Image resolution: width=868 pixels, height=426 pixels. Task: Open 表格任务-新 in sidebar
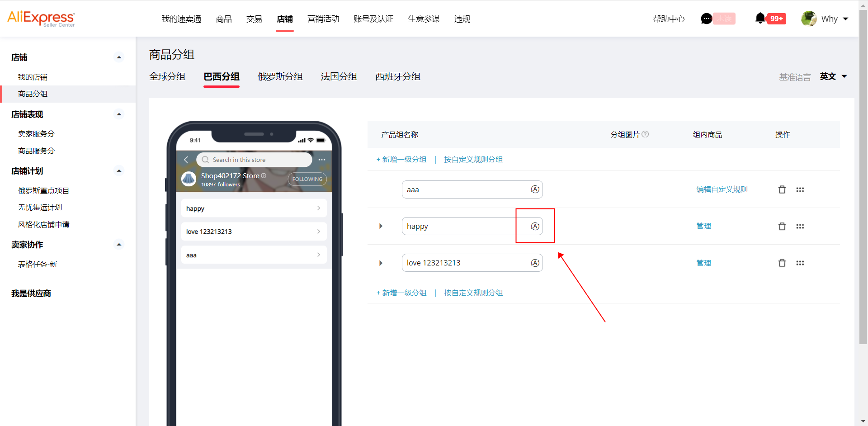pyautogui.click(x=38, y=264)
